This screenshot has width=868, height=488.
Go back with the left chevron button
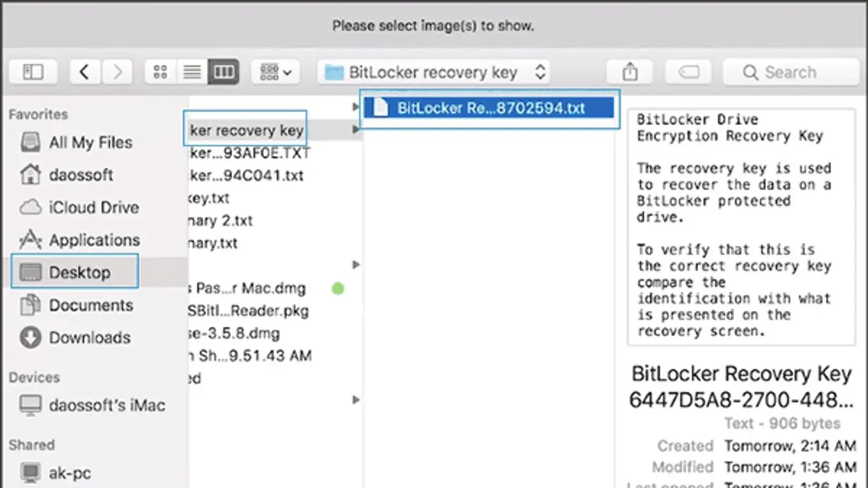coord(85,72)
